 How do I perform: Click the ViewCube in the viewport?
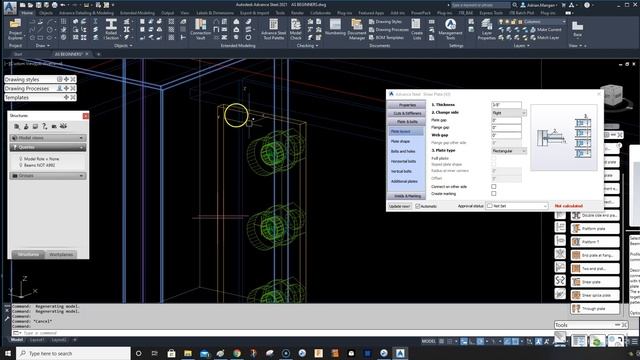tap(611, 96)
